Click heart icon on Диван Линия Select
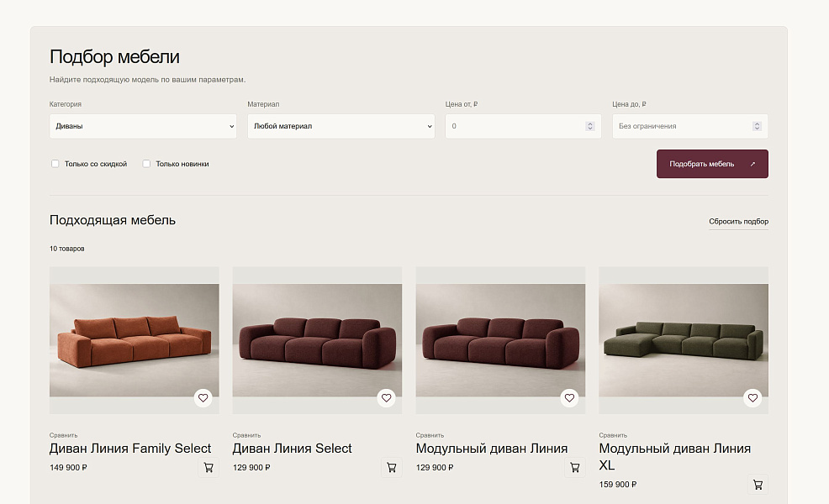Viewport: 829px width, 504px height. [x=387, y=398]
